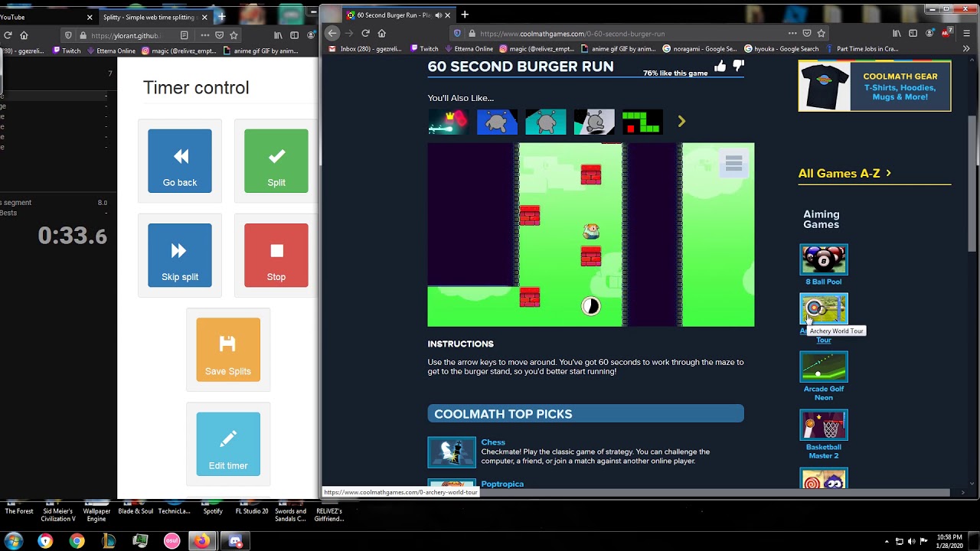980x551 pixels.
Task: Open osu! from the taskbar
Action: point(172,541)
